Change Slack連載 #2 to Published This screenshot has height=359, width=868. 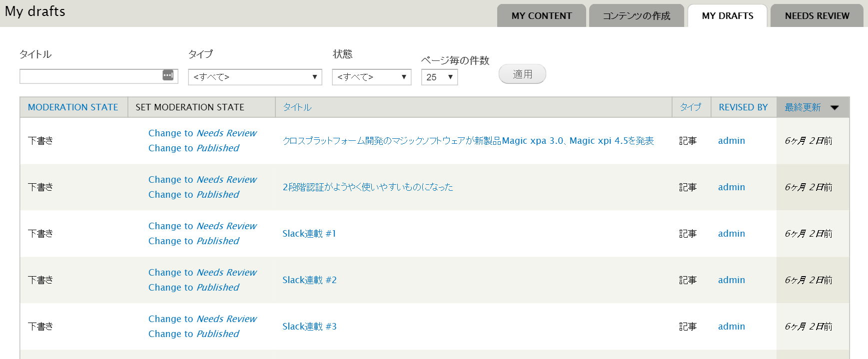194,288
